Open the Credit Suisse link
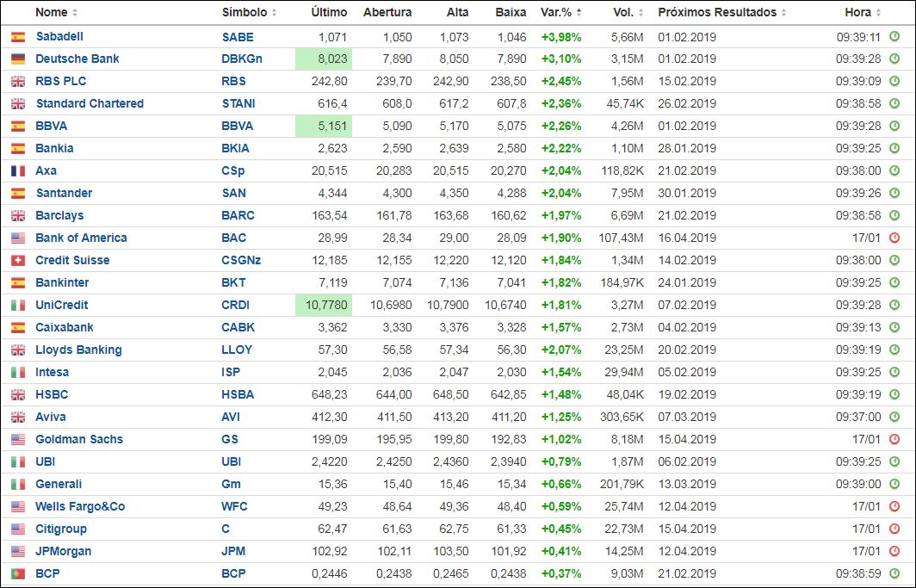This screenshot has width=916, height=588. 72,261
